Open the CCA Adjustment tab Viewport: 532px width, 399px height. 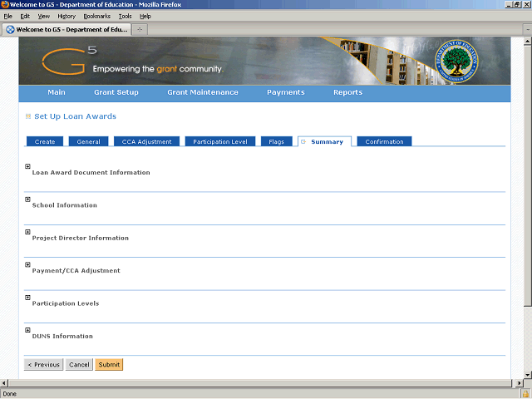pos(146,141)
